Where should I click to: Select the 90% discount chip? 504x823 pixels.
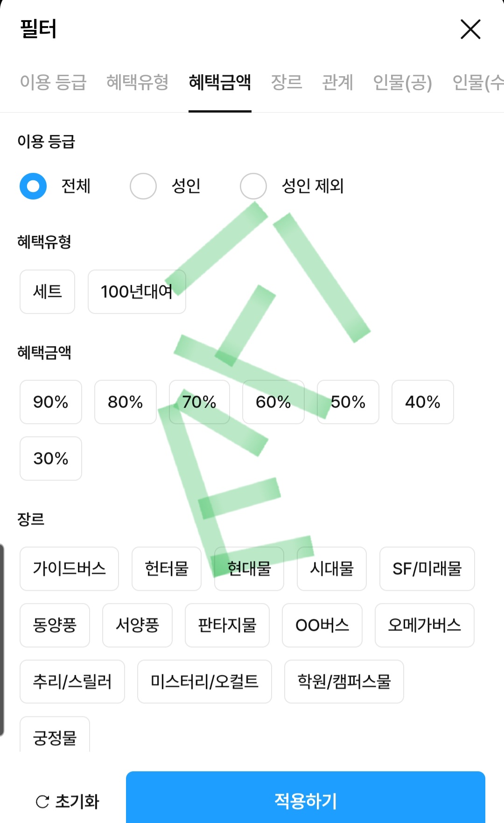[x=51, y=402]
